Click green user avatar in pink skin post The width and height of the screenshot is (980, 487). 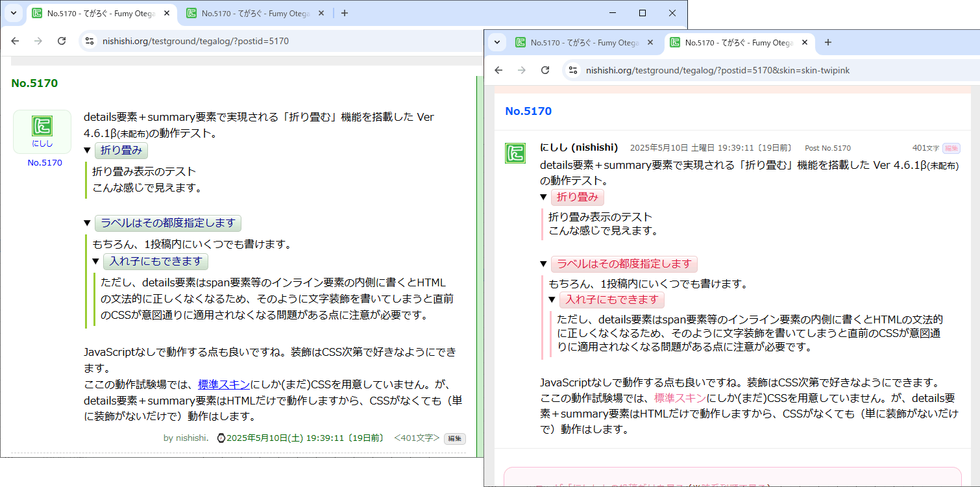515,153
